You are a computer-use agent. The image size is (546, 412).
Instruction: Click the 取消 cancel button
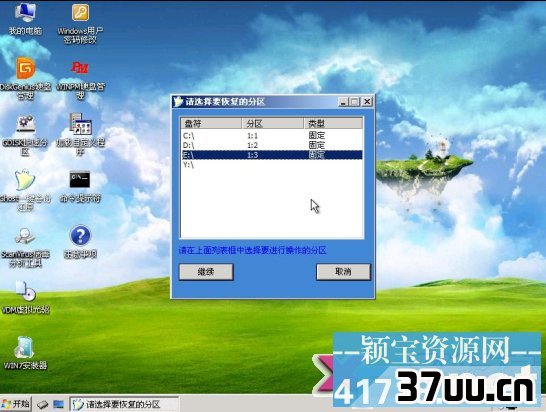[x=343, y=272]
